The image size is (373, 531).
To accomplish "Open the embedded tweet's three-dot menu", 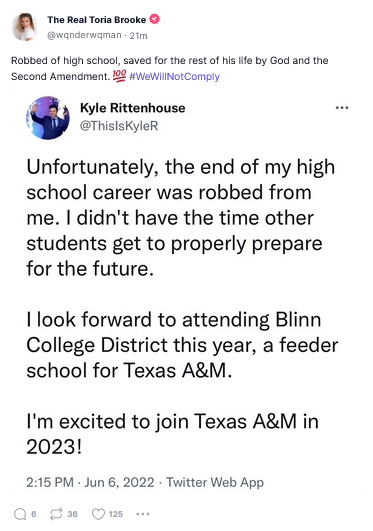I will [342, 108].
